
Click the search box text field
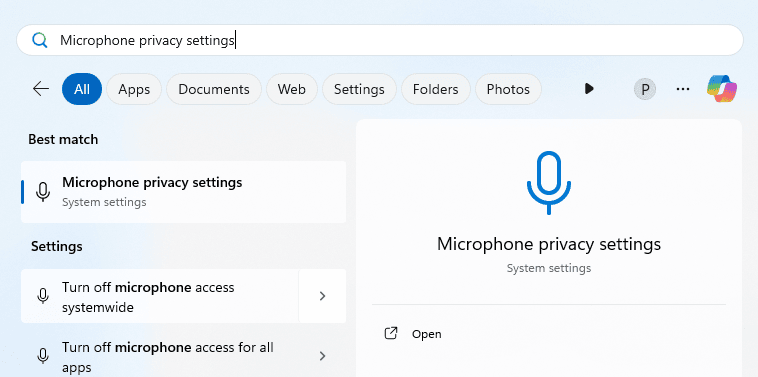379,40
